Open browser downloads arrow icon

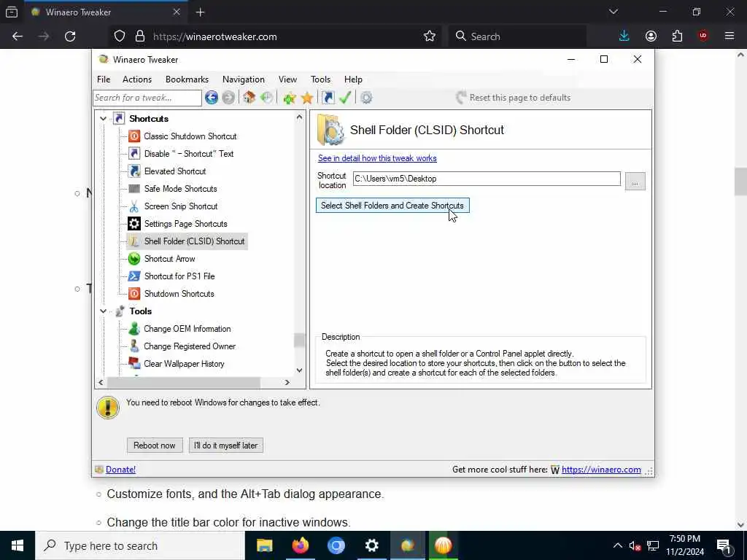(624, 36)
